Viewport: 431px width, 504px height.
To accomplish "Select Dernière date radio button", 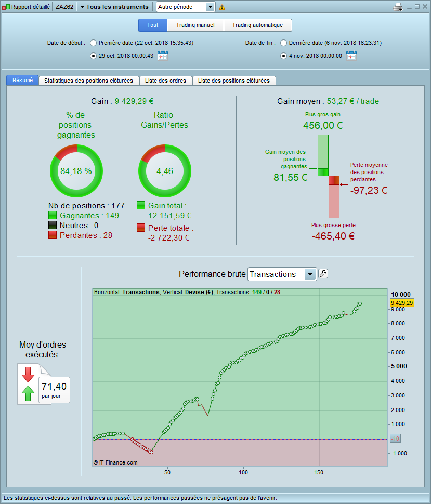I will 283,43.
